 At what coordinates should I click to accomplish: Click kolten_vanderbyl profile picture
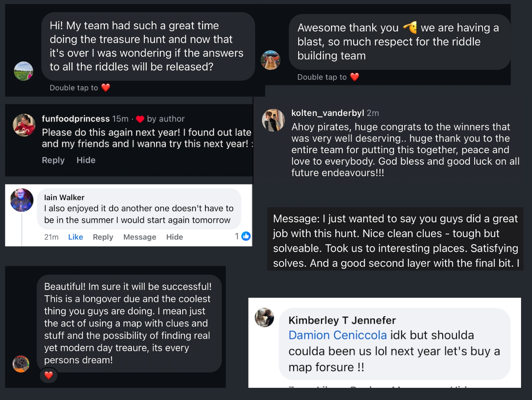273,120
